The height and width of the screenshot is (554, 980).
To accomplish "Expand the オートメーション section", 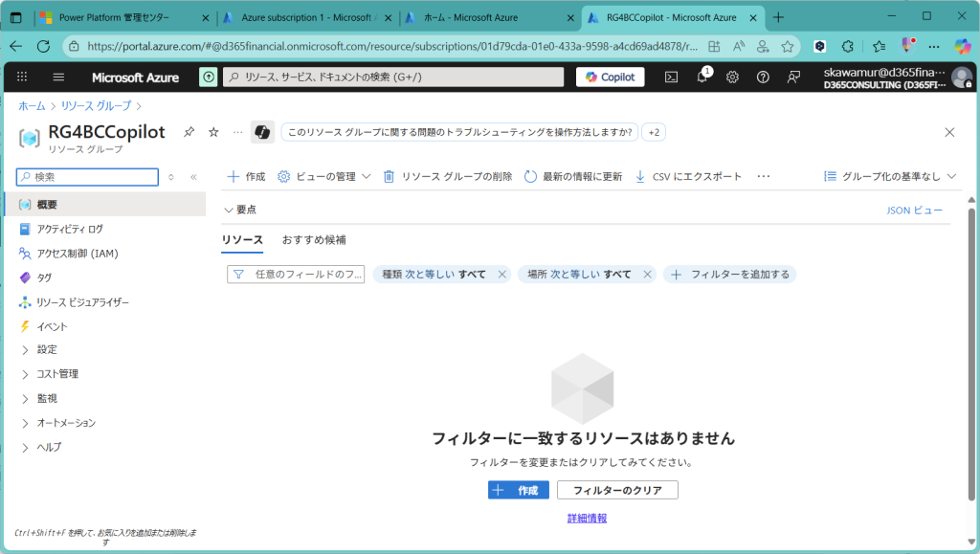I will click(25, 423).
